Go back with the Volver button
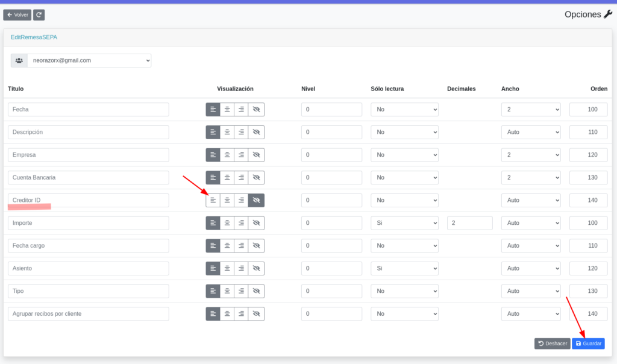This screenshot has height=364, width=617. point(17,14)
